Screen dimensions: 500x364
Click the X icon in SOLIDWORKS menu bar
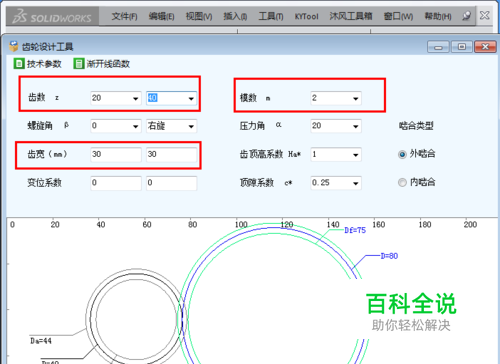pos(484,15)
